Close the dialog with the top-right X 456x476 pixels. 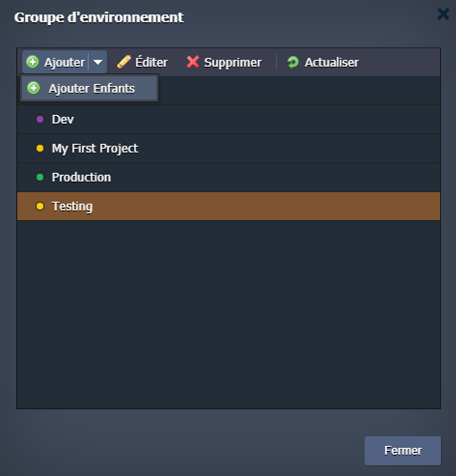tap(443, 14)
